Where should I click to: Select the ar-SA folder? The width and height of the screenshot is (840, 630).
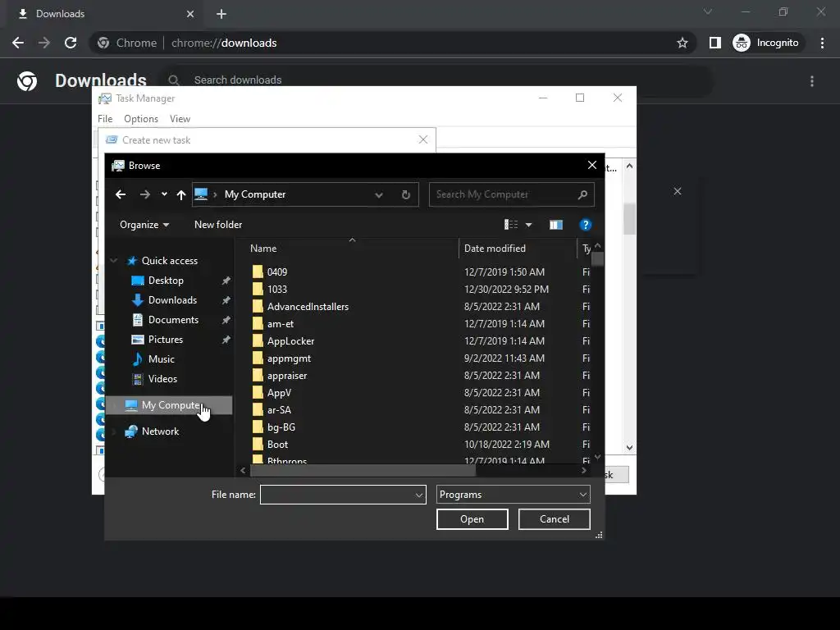tap(279, 410)
